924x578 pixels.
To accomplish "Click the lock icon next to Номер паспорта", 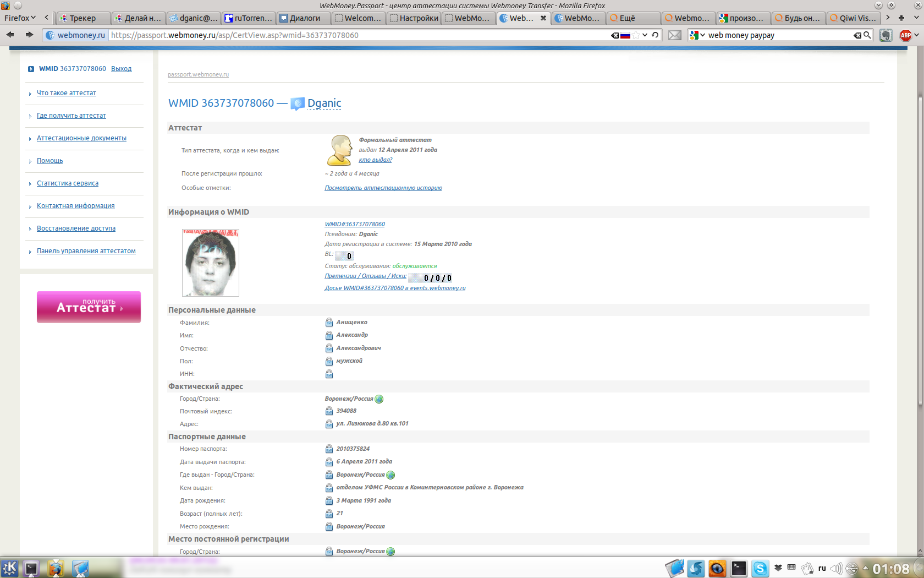I will pyautogui.click(x=329, y=449).
